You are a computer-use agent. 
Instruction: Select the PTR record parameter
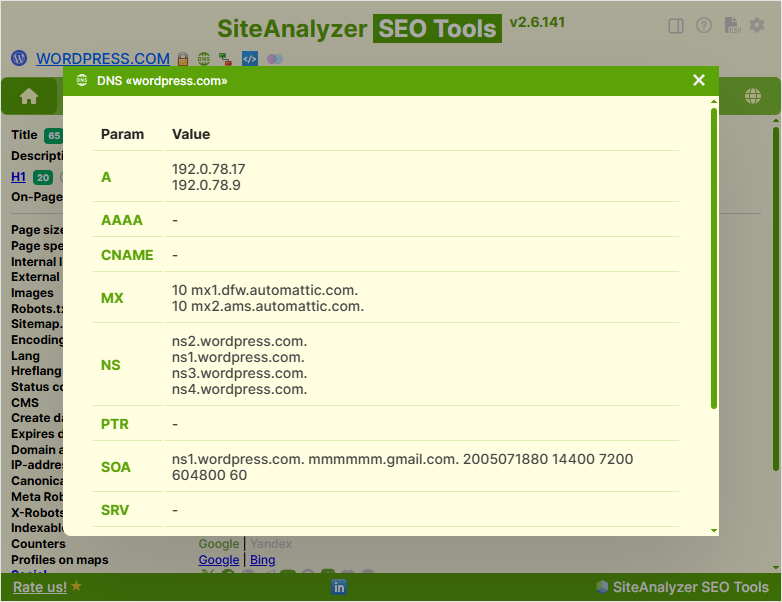(115, 424)
